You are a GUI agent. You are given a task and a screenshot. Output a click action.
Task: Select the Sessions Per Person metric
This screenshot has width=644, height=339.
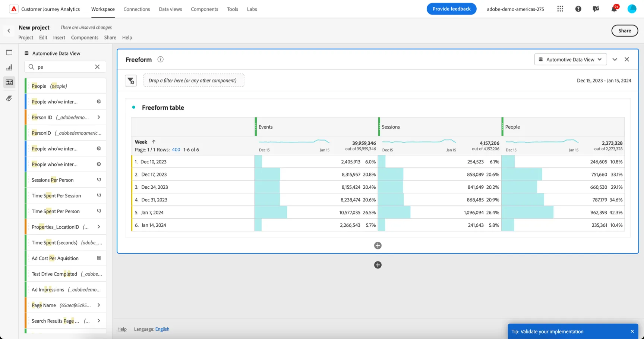point(66,180)
